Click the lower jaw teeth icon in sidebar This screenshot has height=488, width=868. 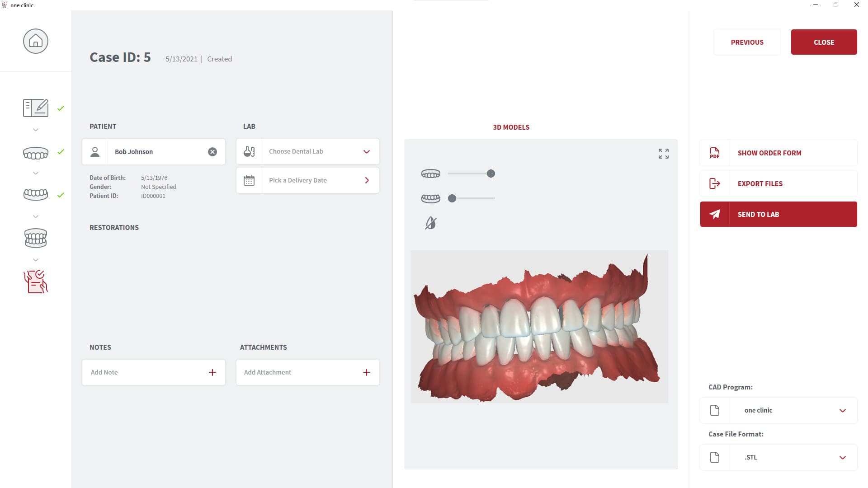tap(35, 195)
